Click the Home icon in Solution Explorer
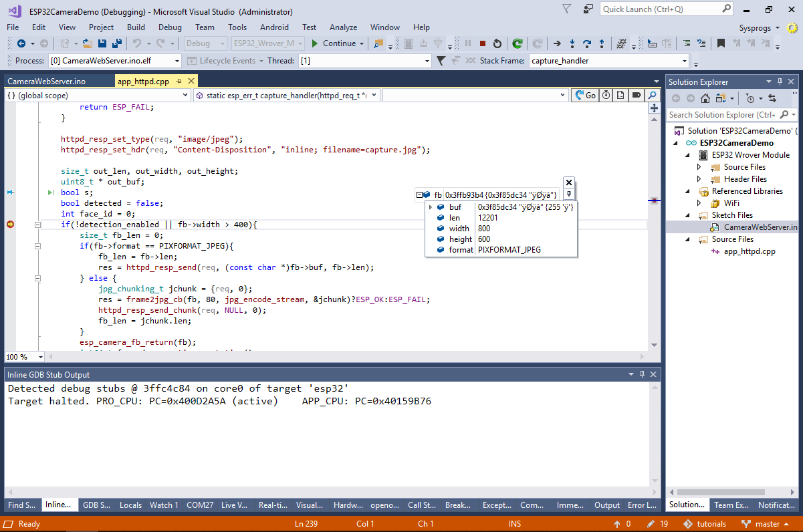803x532 pixels. tap(705, 98)
